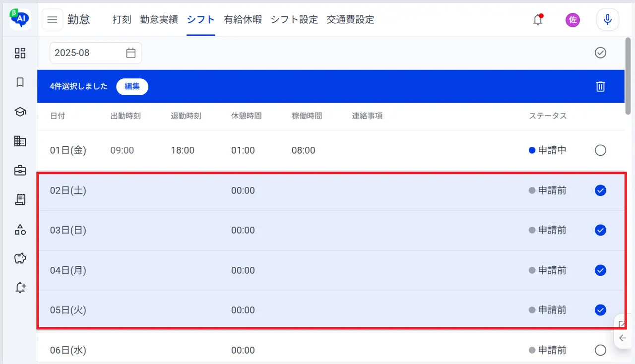Viewport: 635px width, 364px height.
Task: Click 09:00 start time on 01日(金)
Action: point(122,150)
